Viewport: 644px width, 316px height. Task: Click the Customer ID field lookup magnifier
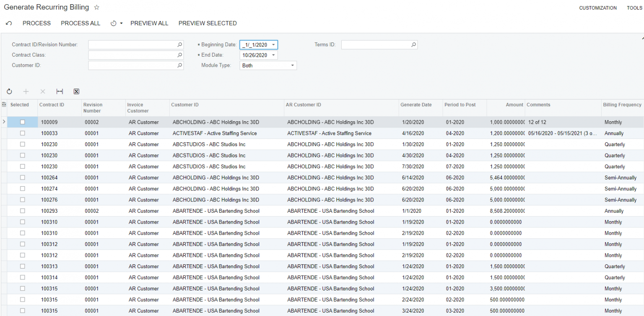tap(180, 65)
